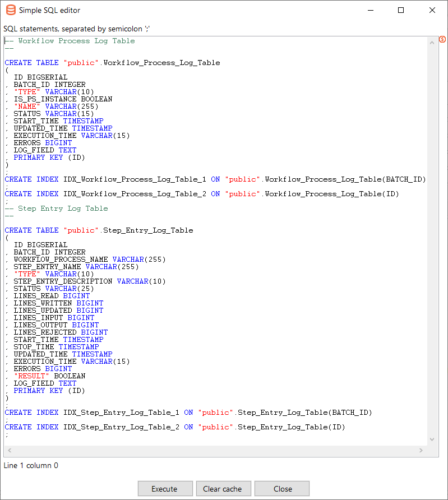Minimize the Simple SQL editor window
448x500 pixels.
point(370,10)
